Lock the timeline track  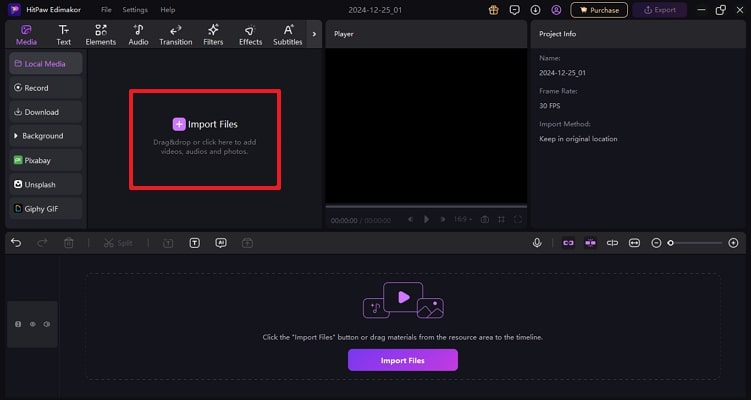(x=18, y=324)
